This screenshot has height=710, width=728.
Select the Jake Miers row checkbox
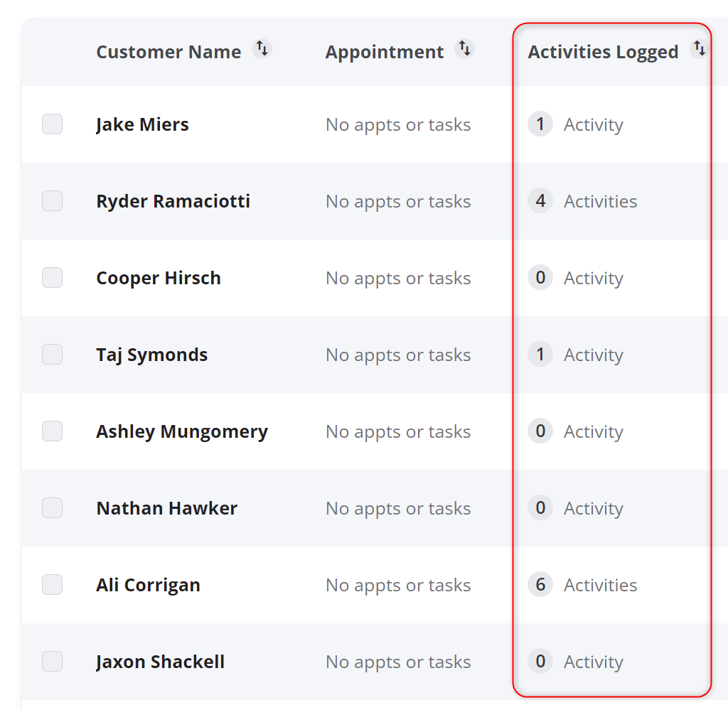[52, 124]
